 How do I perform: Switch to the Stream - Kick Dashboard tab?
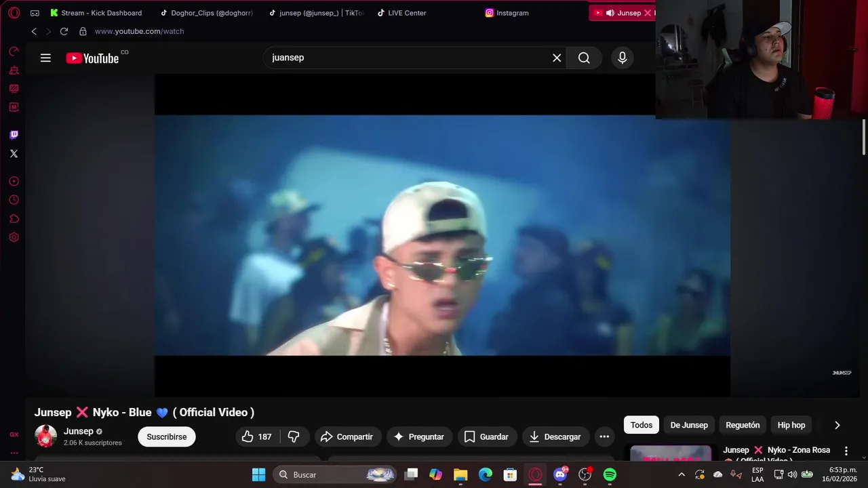tap(96, 13)
